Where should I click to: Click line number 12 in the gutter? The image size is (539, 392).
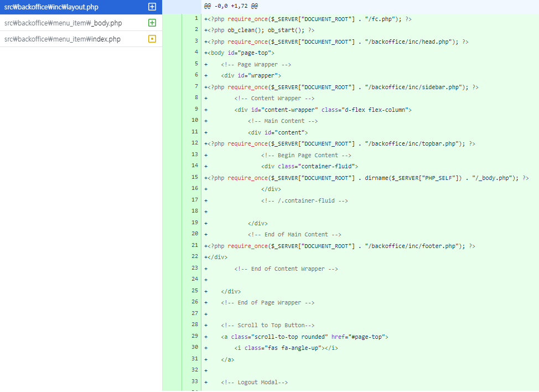pos(195,142)
